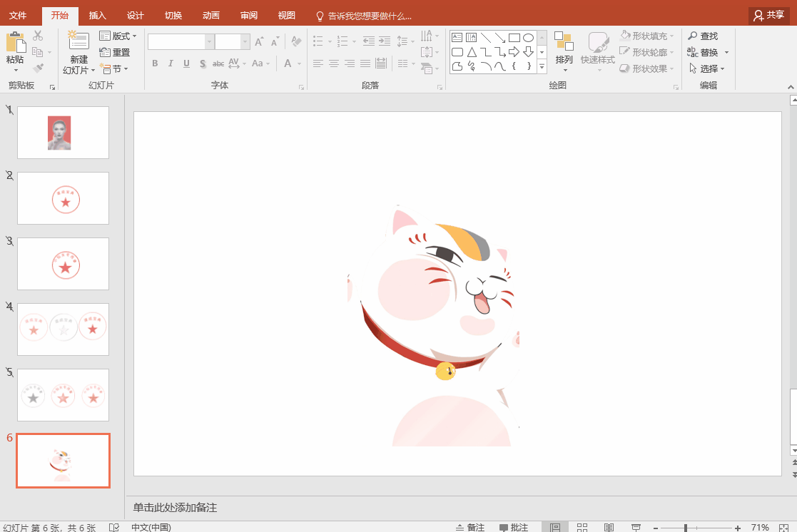This screenshot has height=532, width=797.
Task: Center align text in paragraph group
Action: [x=334, y=63]
